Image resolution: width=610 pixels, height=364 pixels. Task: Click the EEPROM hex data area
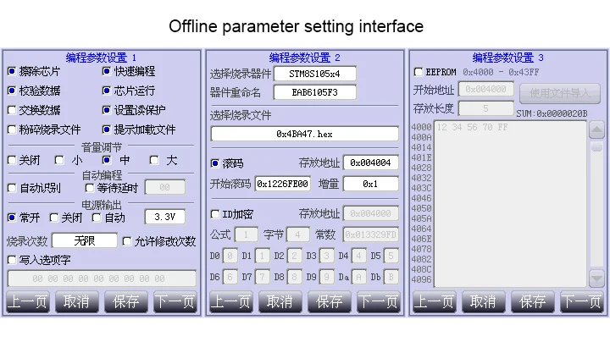pos(510,204)
